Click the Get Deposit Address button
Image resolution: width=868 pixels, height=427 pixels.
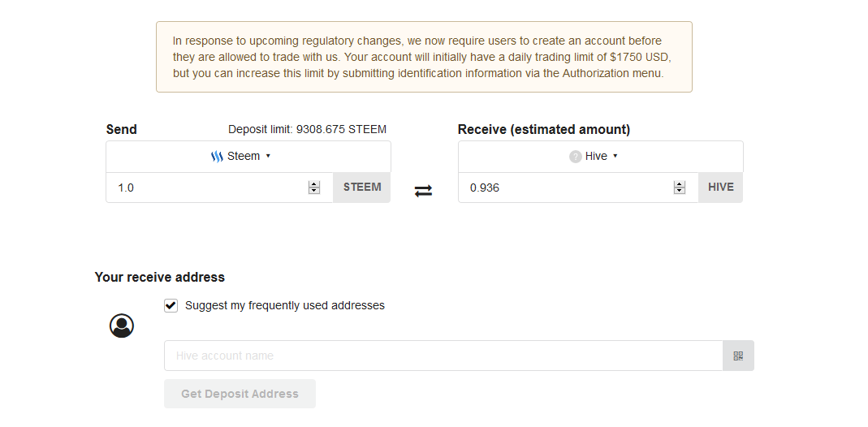(x=240, y=394)
